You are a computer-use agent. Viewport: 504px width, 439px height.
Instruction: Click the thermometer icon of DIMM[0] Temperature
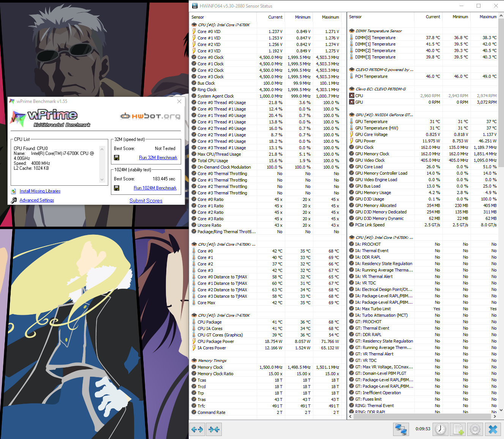click(351, 38)
